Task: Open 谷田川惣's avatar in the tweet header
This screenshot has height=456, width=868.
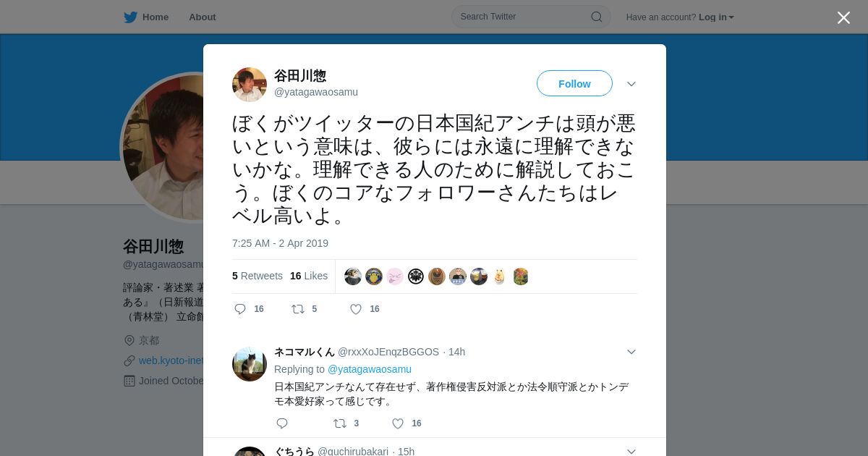Action: (x=250, y=85)
